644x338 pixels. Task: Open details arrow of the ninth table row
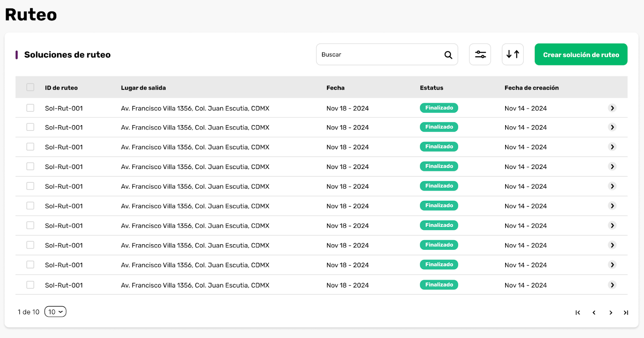[612, 265]
